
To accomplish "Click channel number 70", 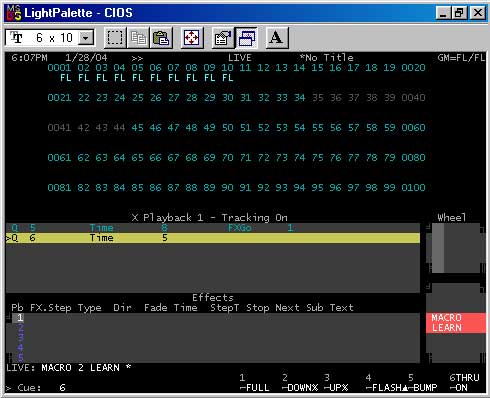I will pyautogui.click(x=227, y=158).
